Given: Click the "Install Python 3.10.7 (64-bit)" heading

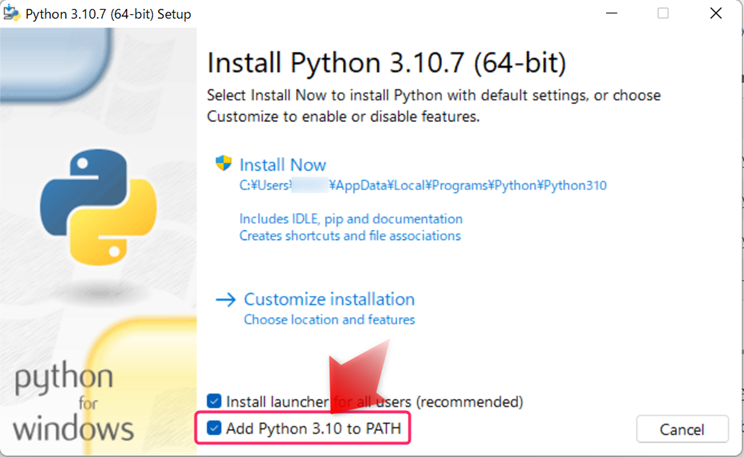Looking at the screenshot, I should [386, 63].
